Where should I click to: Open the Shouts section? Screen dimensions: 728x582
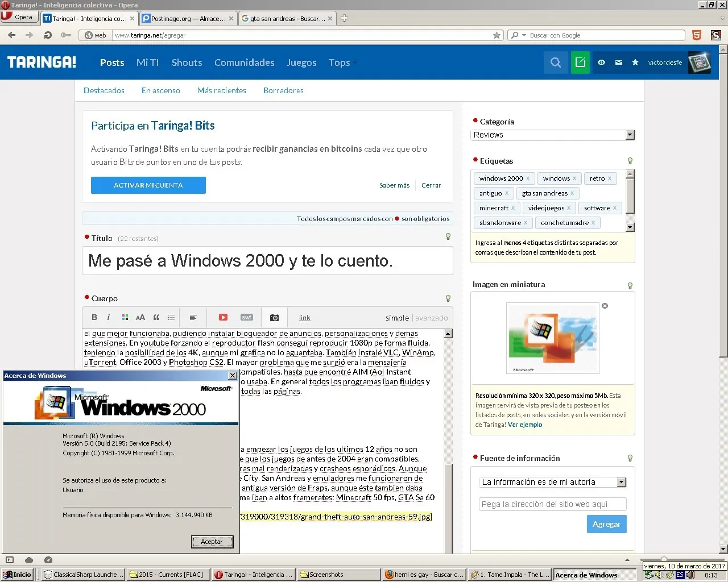pyautogui.click(x=187, y=63)
